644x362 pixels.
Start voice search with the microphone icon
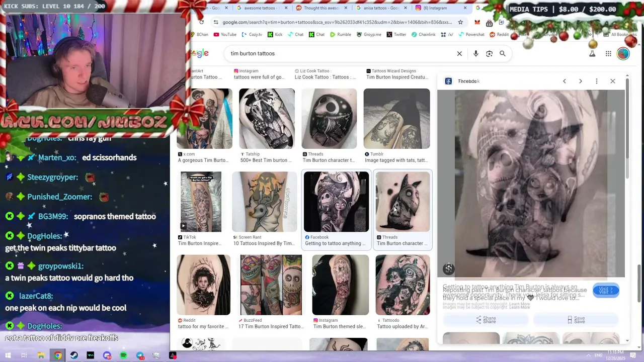(475, 53)
